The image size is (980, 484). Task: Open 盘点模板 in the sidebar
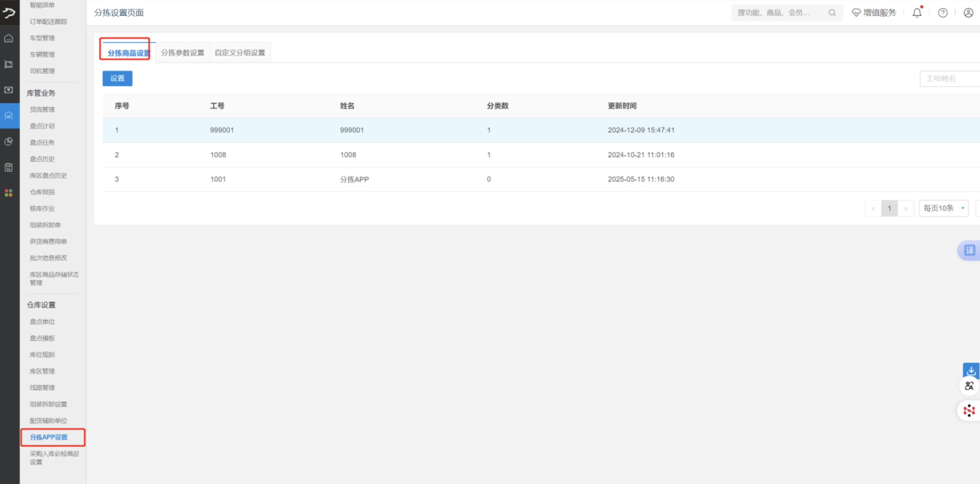[42, 338]
